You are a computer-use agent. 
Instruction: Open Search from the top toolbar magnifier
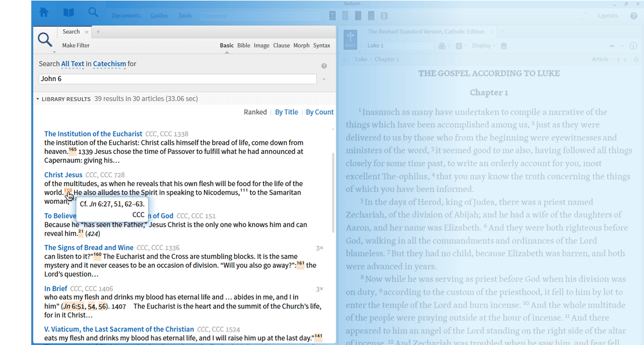click(93, 13)
